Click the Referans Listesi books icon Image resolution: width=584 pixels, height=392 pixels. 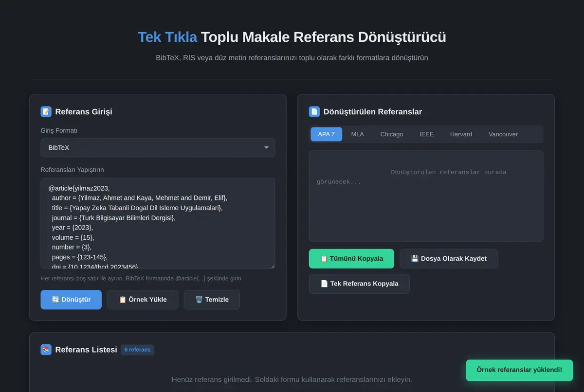tap(46, 350)
